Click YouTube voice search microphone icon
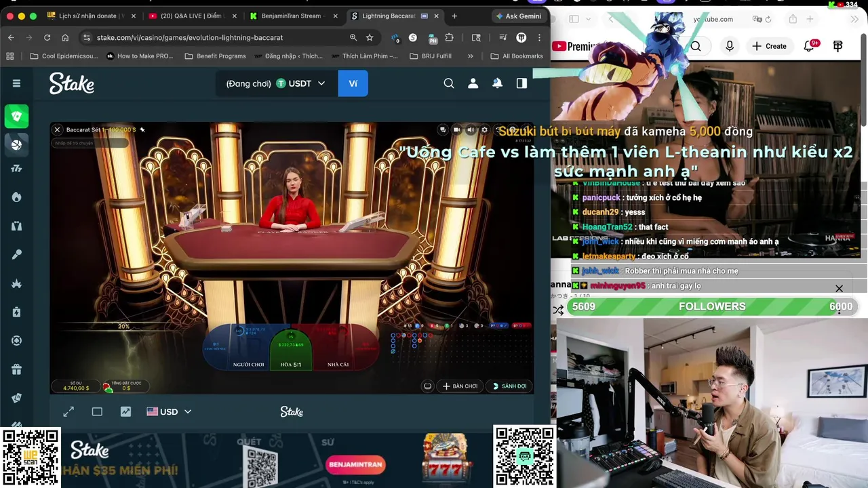 [730, 46]
